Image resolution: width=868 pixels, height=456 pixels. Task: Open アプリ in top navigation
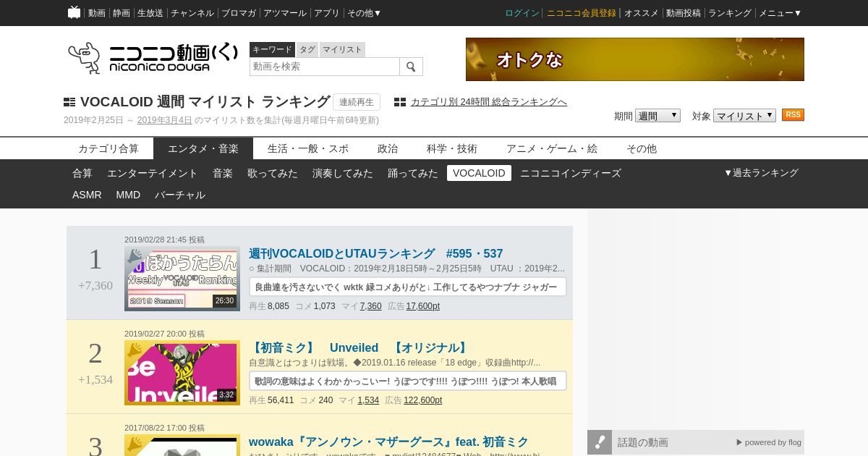pyautogui.click(x=327, y=13)
